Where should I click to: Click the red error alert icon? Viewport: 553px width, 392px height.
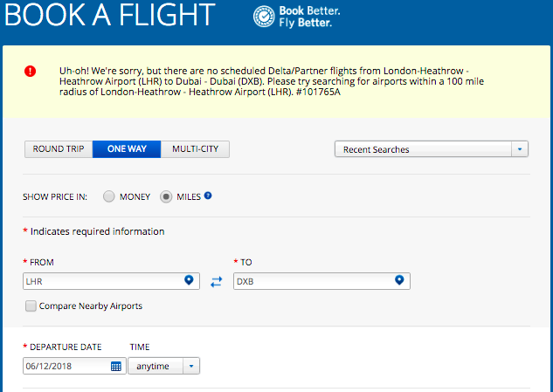point(30,72)
